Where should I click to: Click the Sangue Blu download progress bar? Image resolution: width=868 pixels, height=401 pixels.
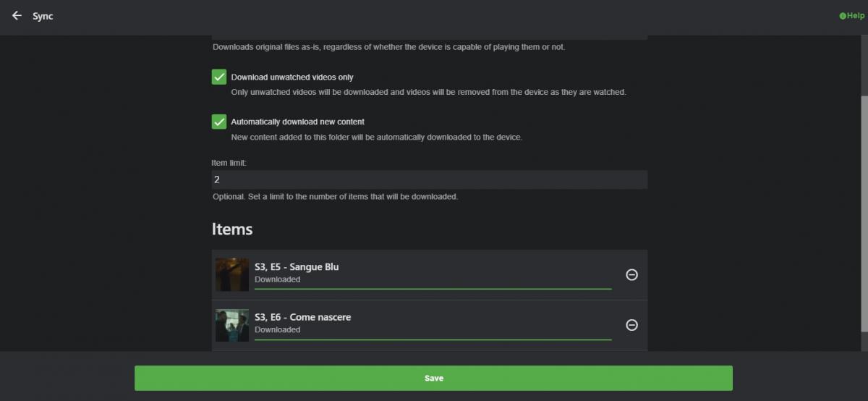point(433,288)
